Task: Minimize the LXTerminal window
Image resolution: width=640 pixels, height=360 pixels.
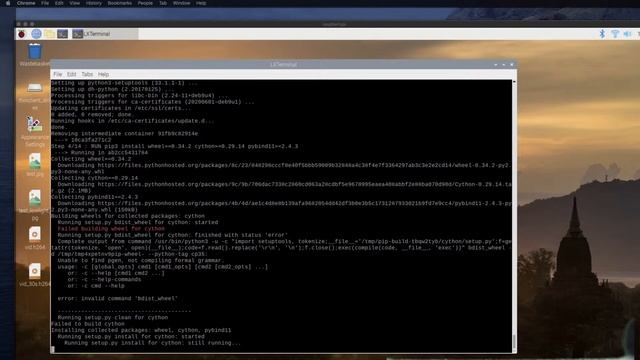Action: [x=496, y=64]
